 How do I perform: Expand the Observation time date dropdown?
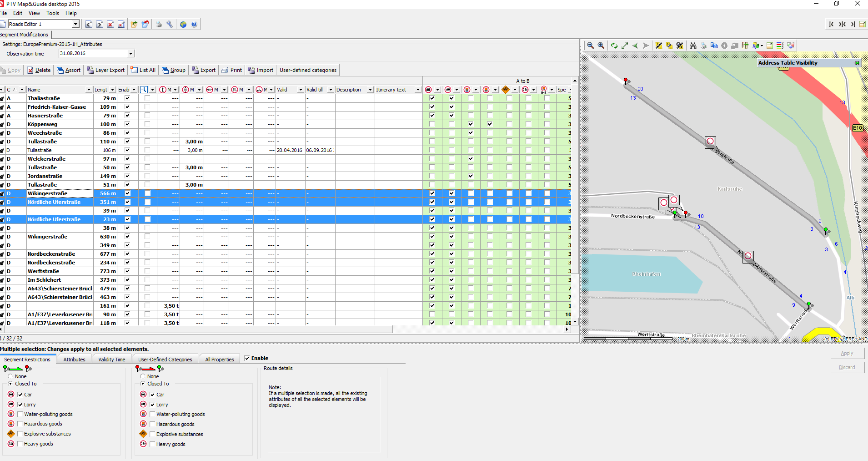(130, 54)
